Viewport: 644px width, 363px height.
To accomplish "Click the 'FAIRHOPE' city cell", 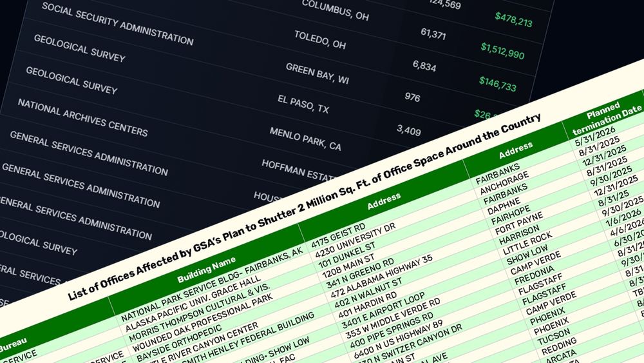I will 511,215.
